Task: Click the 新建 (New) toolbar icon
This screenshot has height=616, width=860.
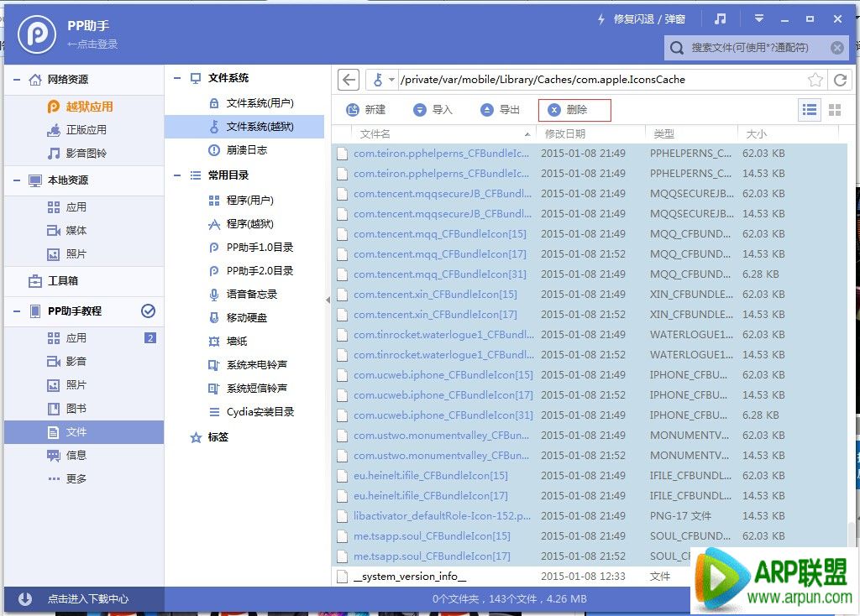Action: pos(366,109)
